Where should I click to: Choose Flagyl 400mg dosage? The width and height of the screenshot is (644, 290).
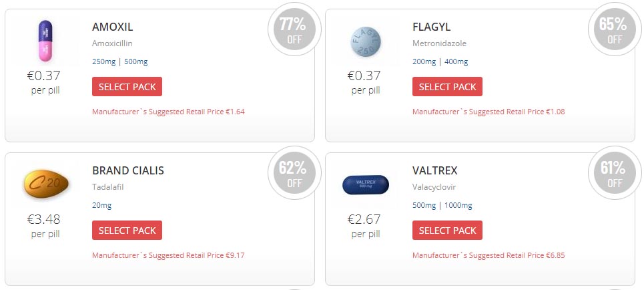(456, 61)
